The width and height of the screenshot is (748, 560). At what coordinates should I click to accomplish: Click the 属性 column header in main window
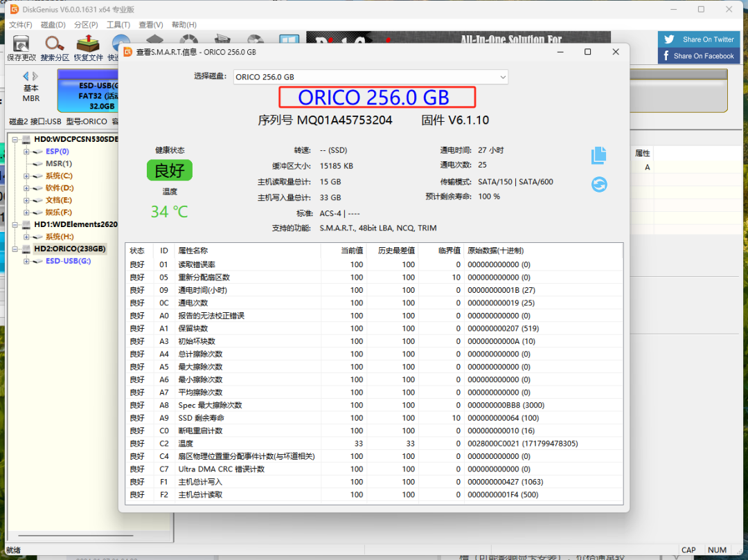point(642,153)
